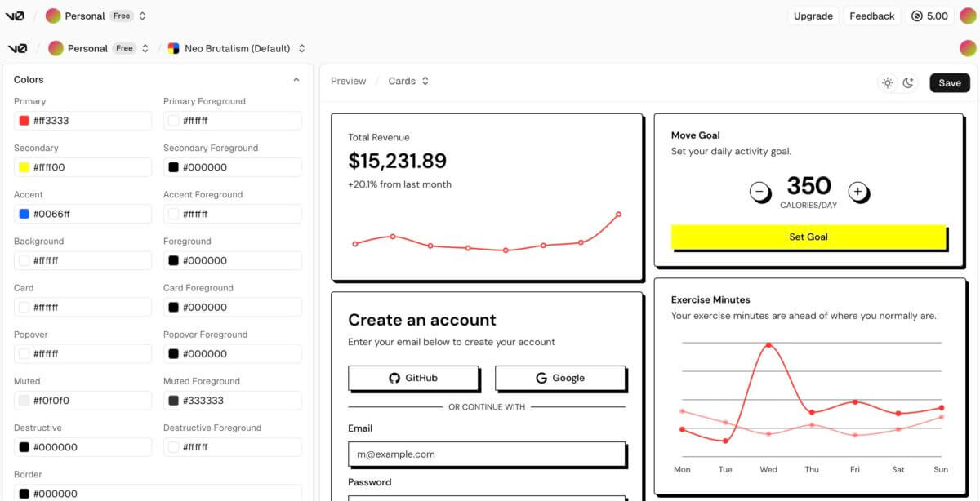Click the Upgrade button

[x=813, y=16]
